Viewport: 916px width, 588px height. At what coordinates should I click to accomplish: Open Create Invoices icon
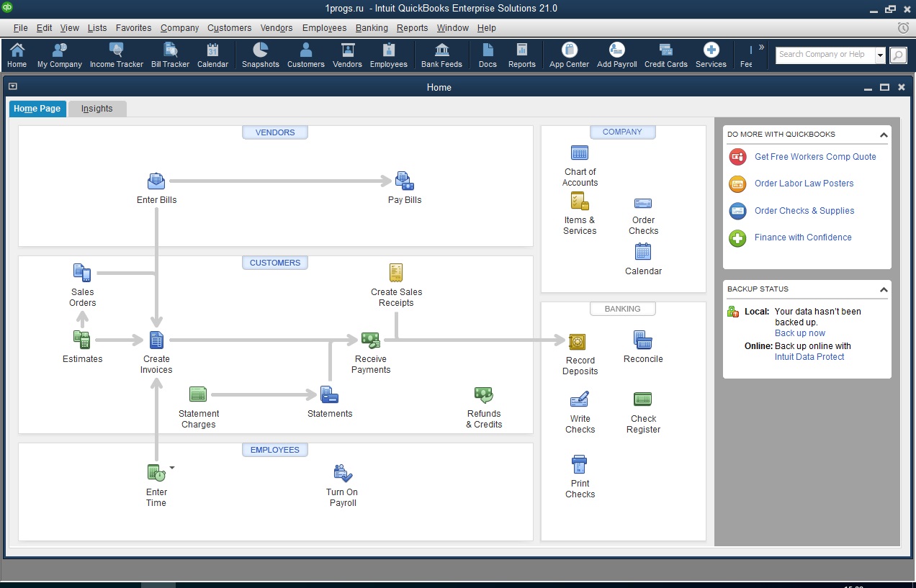[156, 340]
